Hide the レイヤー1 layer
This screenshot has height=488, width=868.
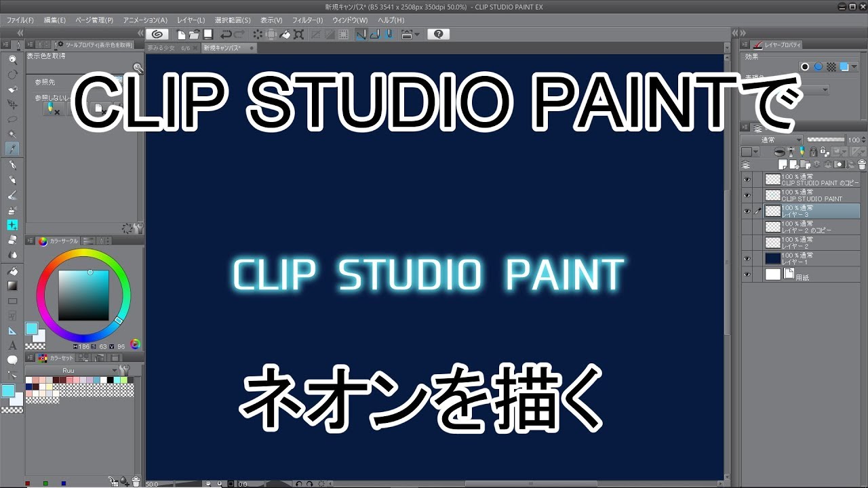click(747, 258)
